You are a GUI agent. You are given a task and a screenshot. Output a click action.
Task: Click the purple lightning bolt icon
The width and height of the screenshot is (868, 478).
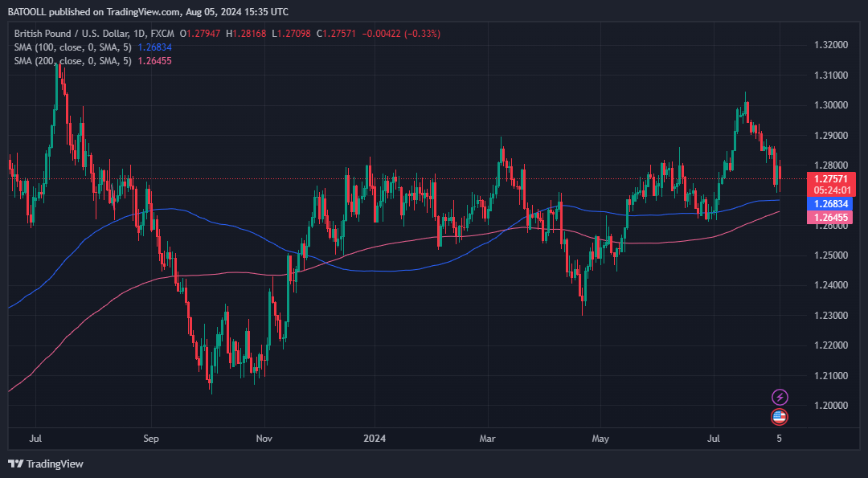pos(780,397)
